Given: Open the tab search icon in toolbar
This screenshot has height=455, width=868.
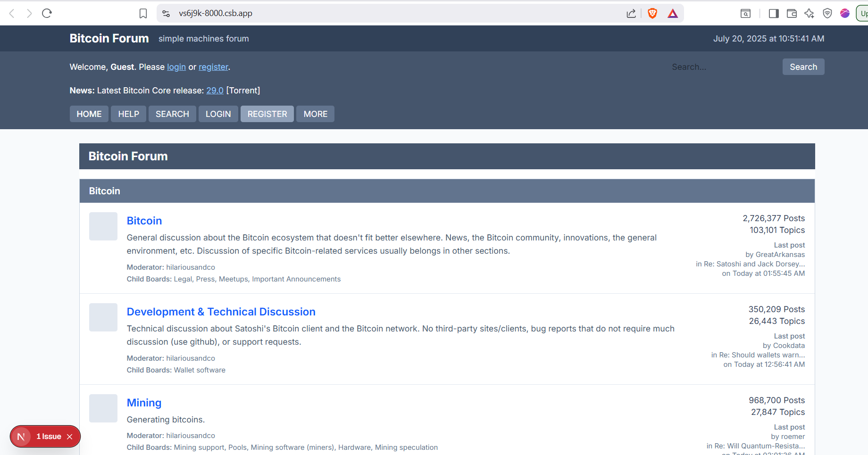Looking at the screenshot, I should [x=745, y=13].
